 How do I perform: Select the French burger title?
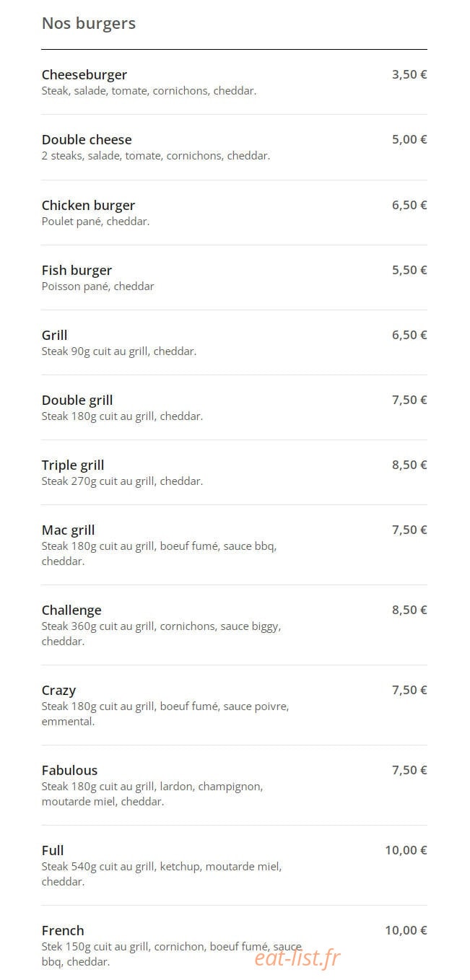pyautogui.click(x=63, y=930)
